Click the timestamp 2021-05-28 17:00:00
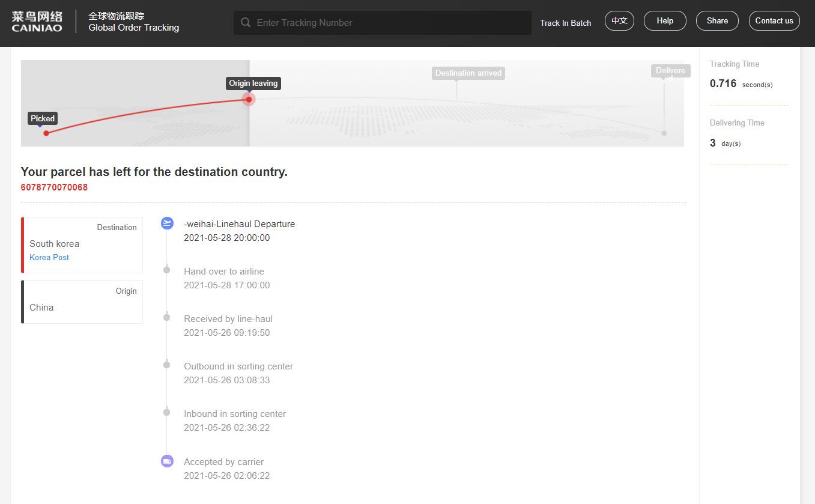Viewport: 815px width, 504px height. [227, 285]
